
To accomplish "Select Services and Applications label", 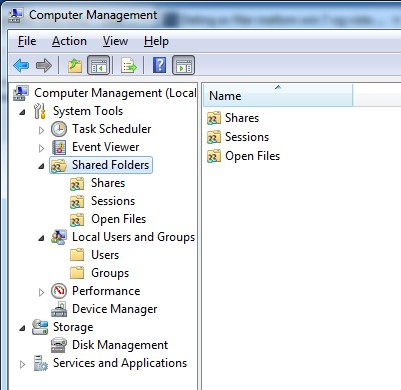I will point(120,363).
